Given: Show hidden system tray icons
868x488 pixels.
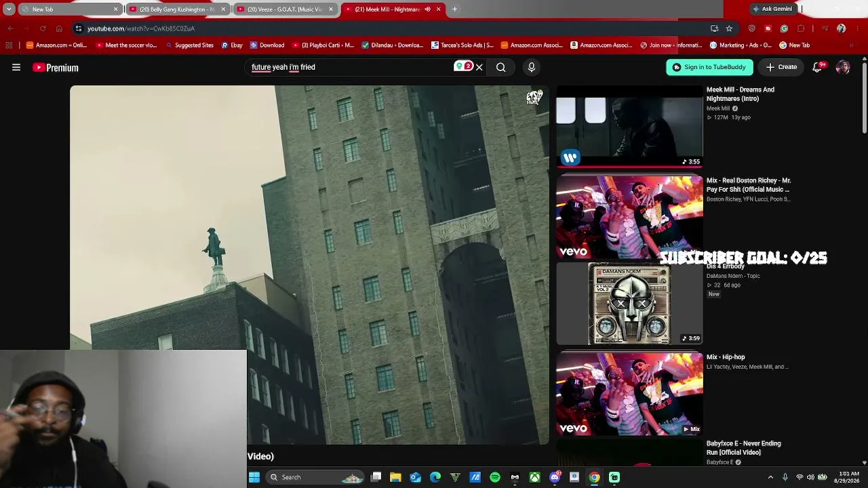Looking at the screenshot, I should 770,477.
